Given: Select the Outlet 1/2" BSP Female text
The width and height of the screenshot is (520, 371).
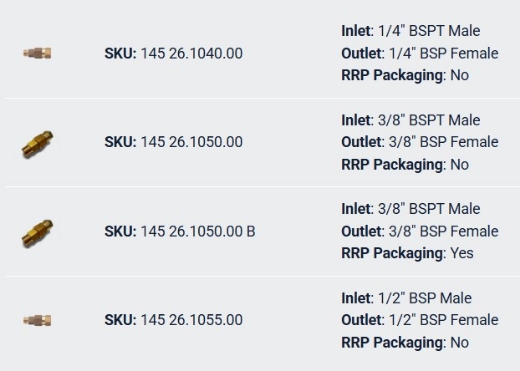Looking at the screenshot, I should (x=420, y=320).
